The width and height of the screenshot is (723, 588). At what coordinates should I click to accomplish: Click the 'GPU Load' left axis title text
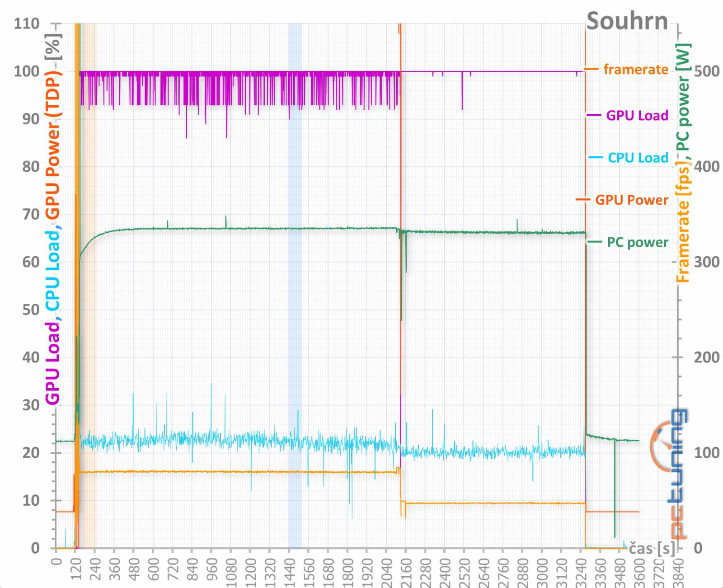coord(52,363)
